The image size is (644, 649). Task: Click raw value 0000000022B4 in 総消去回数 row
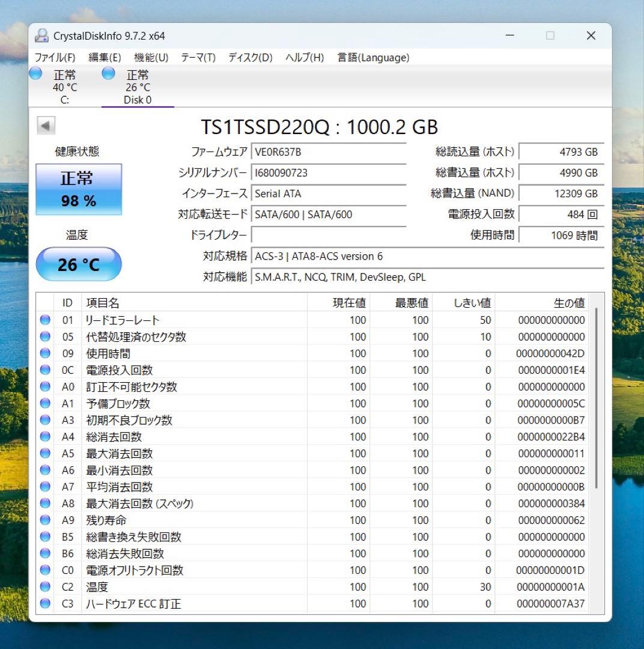coord(551,437)
